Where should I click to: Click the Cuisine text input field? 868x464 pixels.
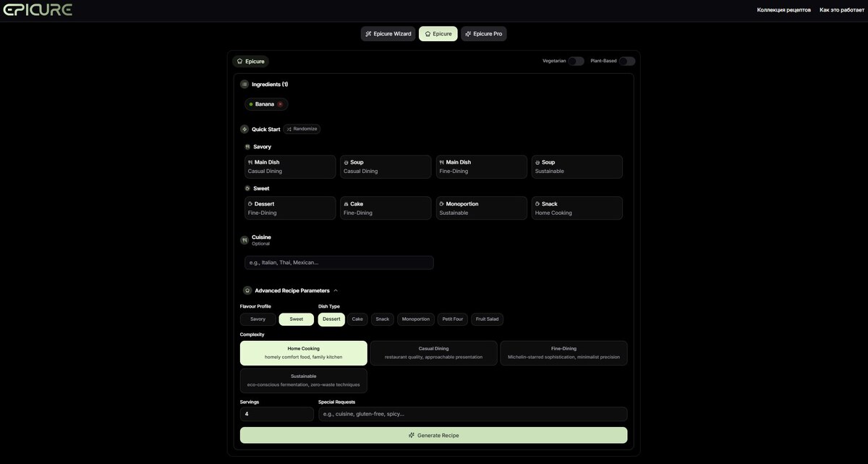pos(339,263)
